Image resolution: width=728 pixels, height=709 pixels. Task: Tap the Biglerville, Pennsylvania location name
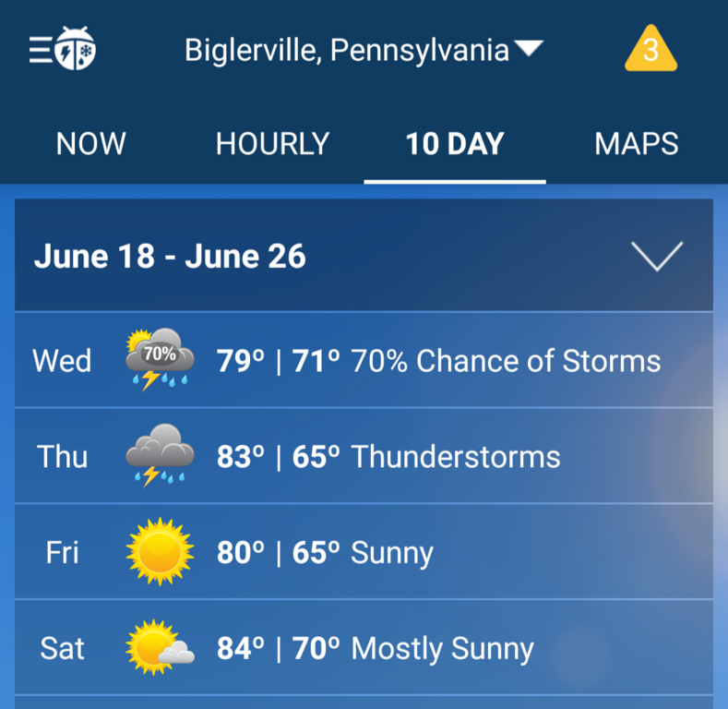coord(347,50)
